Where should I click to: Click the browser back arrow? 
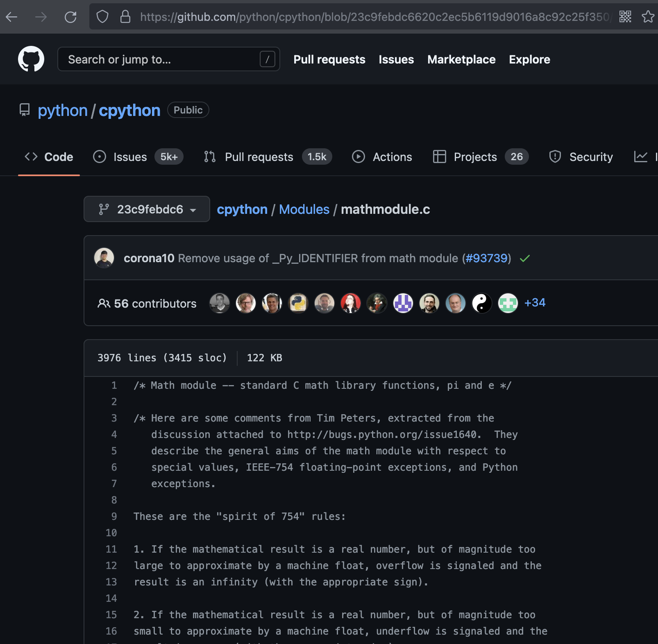(x=11, y=17)
